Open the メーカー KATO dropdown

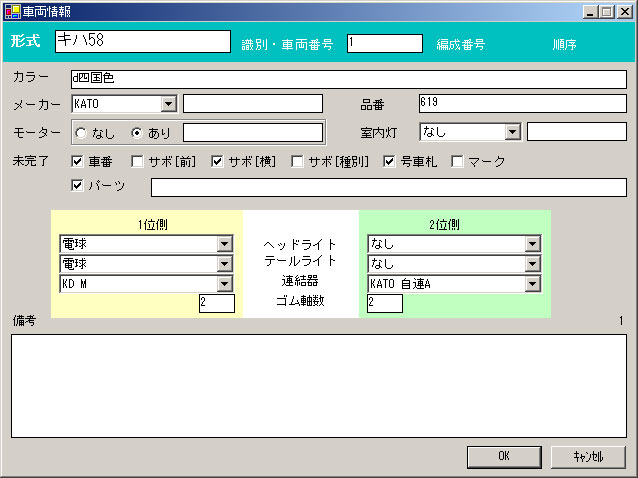tap(168, 104)
